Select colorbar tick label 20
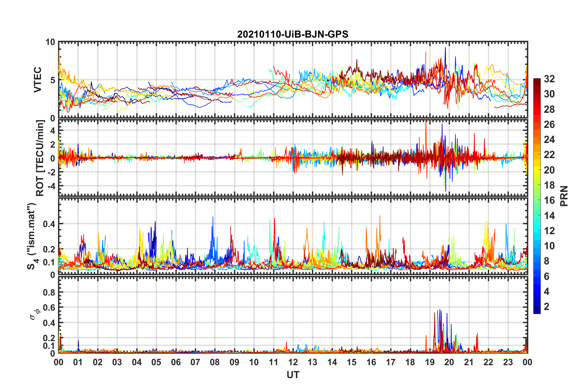 pyautogui.click(x=549, y=170)
